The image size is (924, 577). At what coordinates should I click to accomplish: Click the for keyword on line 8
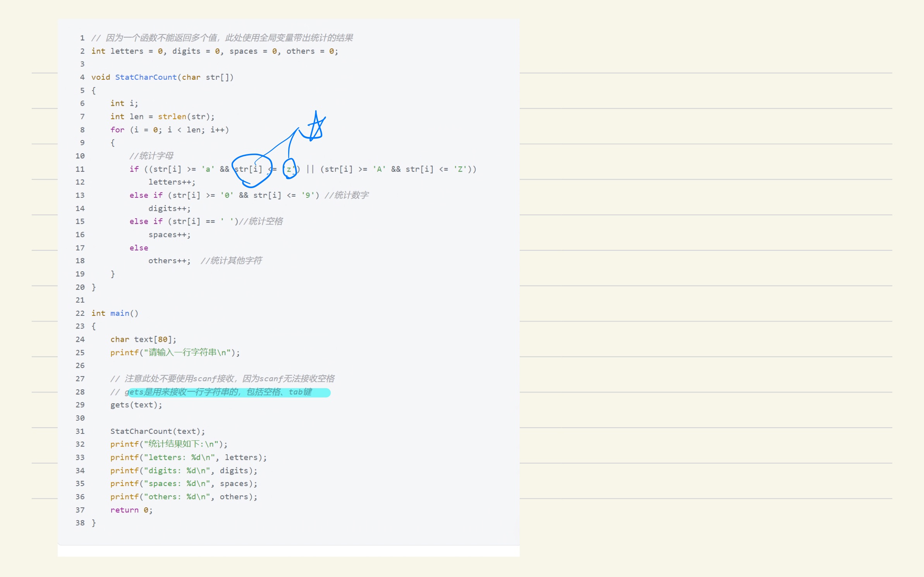pos(117,130)
